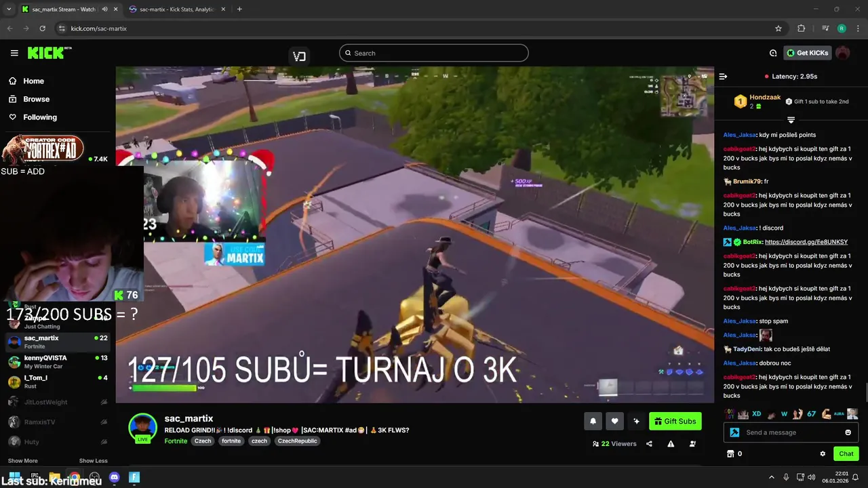The image size is (868, 488).
Task: Open a new browser tab
Action: (x=239, y=9)
